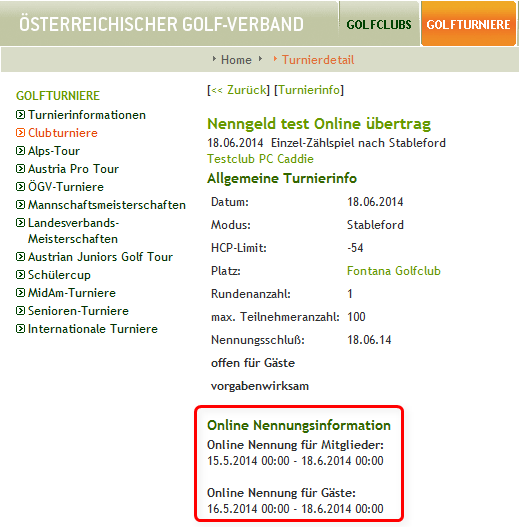Click the arrow icon beside Internationale Turniere
This screenshot has height=527, width=519.
coord(20,328)
